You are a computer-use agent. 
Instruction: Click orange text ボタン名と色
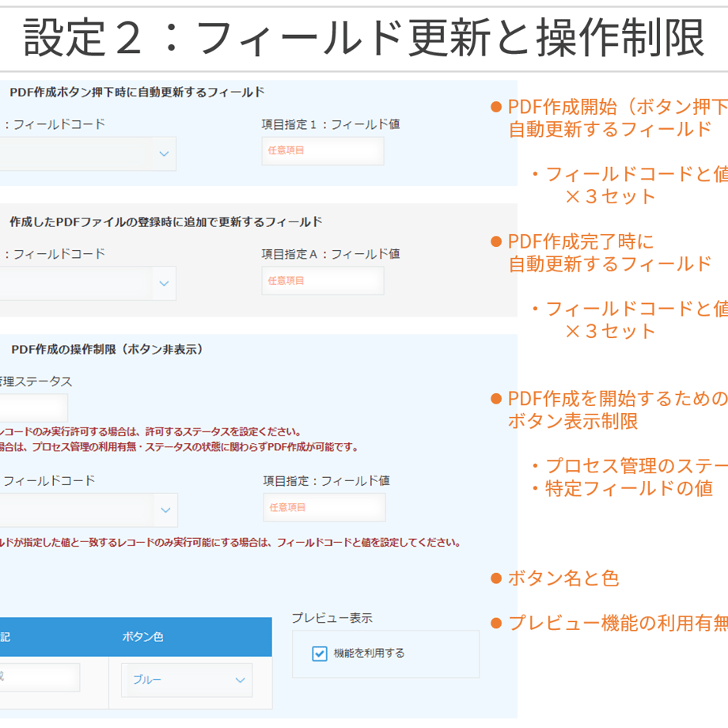(x=563, y=578)
